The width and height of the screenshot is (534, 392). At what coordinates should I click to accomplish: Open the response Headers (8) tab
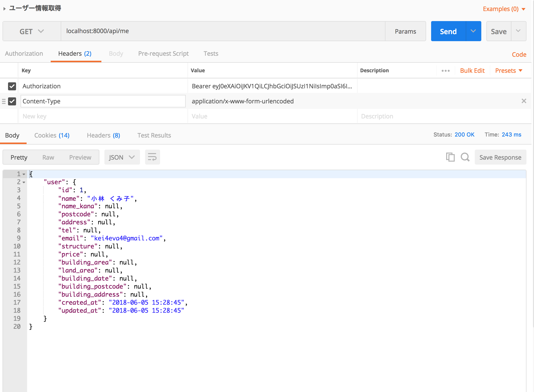click(x=103, y=135)
